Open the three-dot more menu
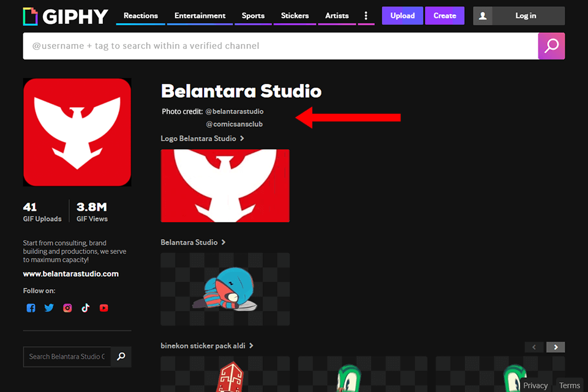 point(366,16)
